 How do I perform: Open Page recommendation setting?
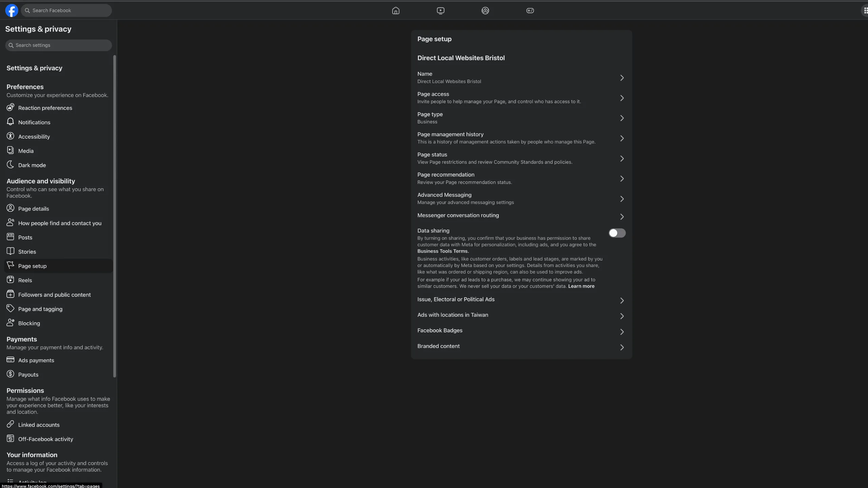point(521,179)
